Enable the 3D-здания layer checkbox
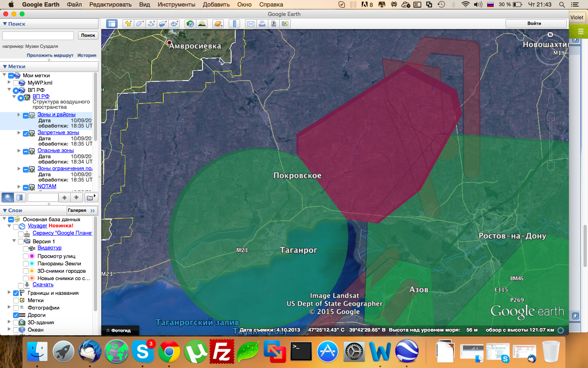The height and width of the screenshot is (368, 588). [x=16, y=323]
